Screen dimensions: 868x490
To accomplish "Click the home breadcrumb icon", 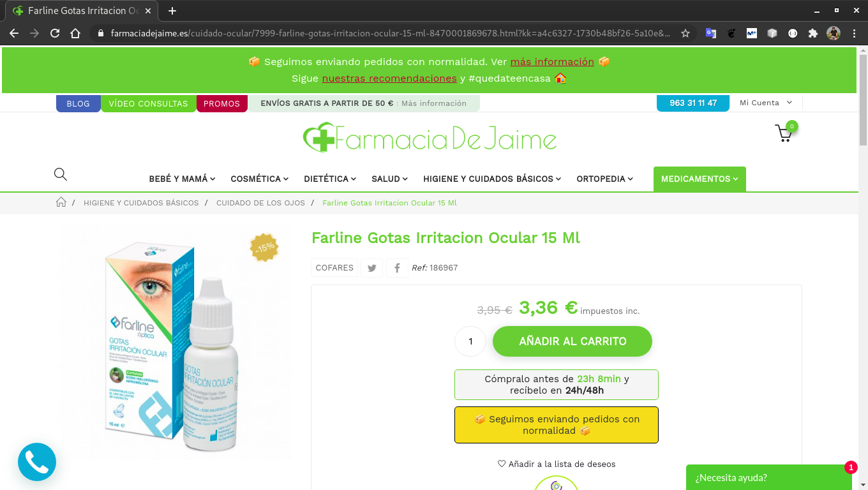I will point(61,202).
